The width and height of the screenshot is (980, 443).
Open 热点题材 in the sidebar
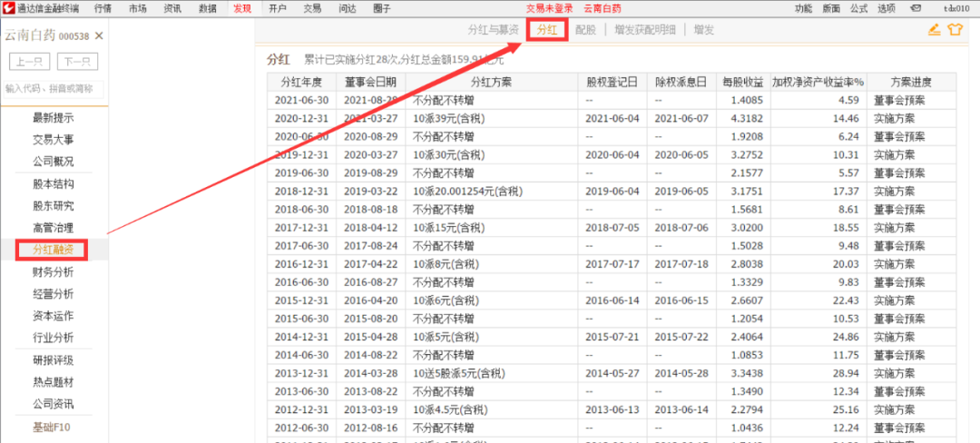tap(54, 382)
